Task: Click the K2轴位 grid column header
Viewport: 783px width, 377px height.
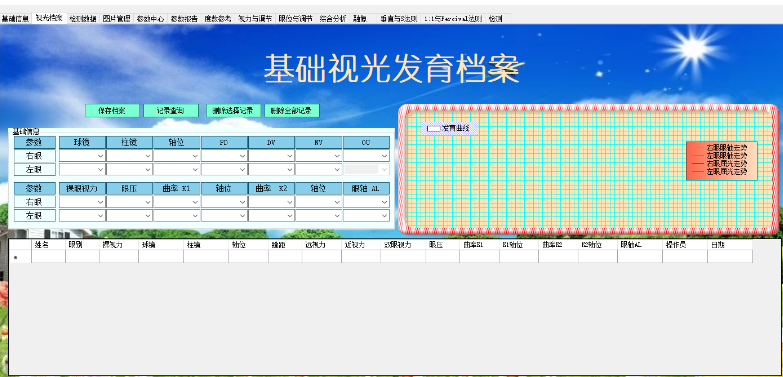Action: click(x=598, y=245)
